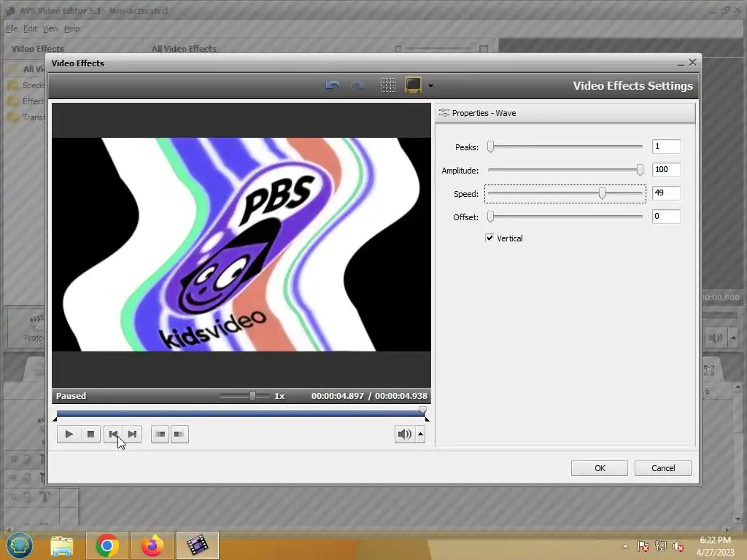Uncheck the Vertical checkbox
Viewport: 747px width, 560px height.
pyautogui.click(x=489, y=238)
